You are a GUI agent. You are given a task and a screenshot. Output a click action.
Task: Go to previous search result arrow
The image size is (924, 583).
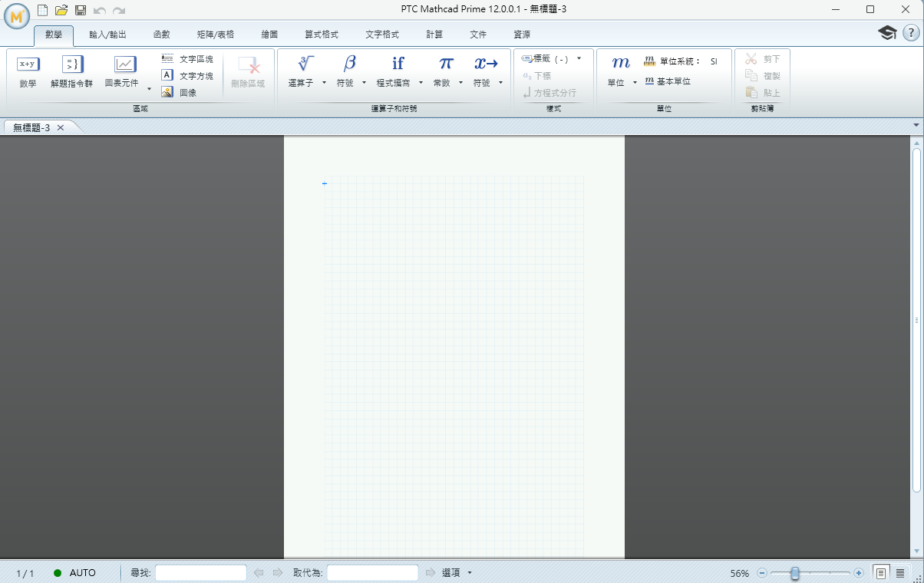[x=259, y=572]
